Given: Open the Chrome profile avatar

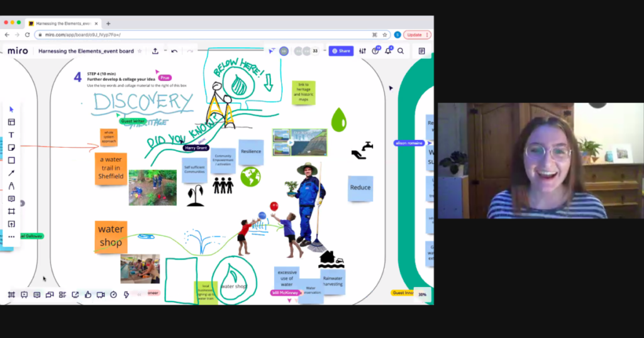Looking at the screenshot, I should [x=397, y=35].
